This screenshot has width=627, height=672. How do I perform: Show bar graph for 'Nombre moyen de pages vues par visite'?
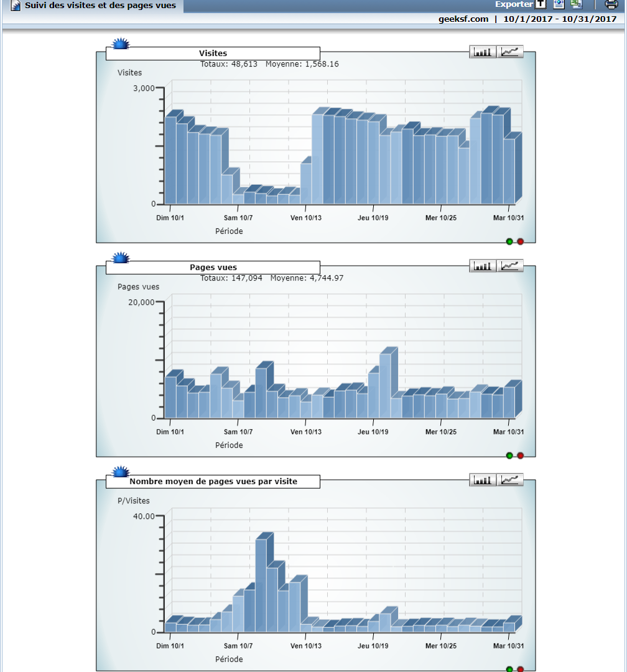(483, 480)
